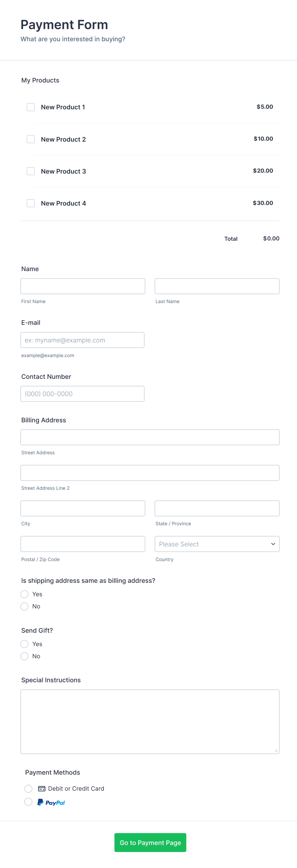This screenshot has width=297, height=868.
Task: Click the credit card icon
Action: 42,788
